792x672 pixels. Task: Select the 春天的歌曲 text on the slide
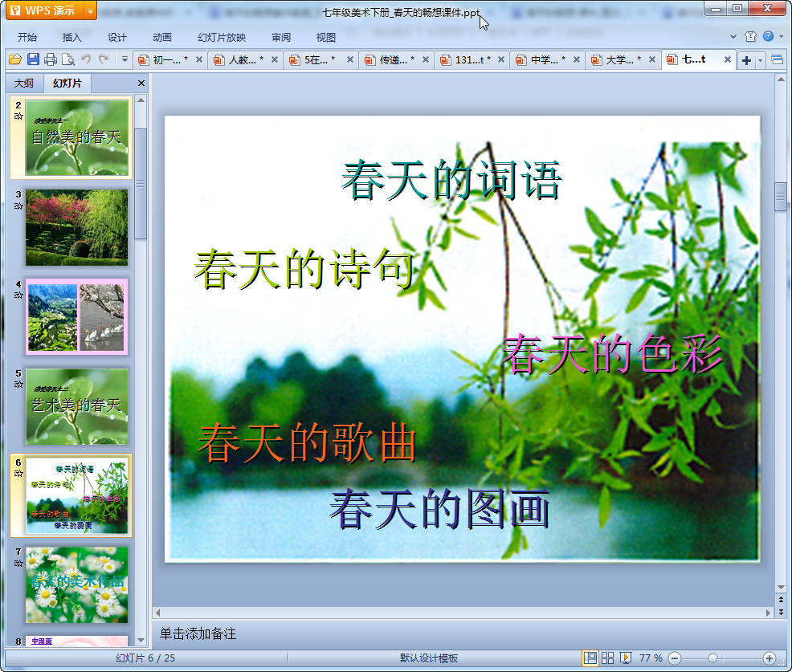(x=307, y=443)
